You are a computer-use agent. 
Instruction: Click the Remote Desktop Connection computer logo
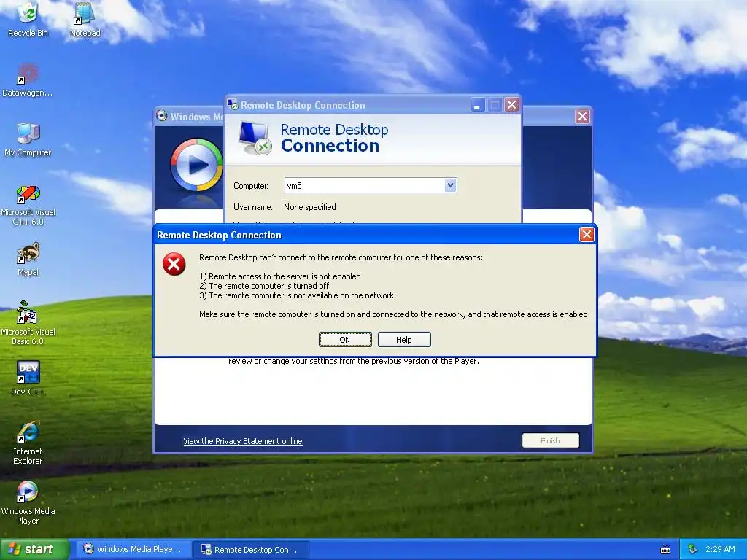point(255,138)
